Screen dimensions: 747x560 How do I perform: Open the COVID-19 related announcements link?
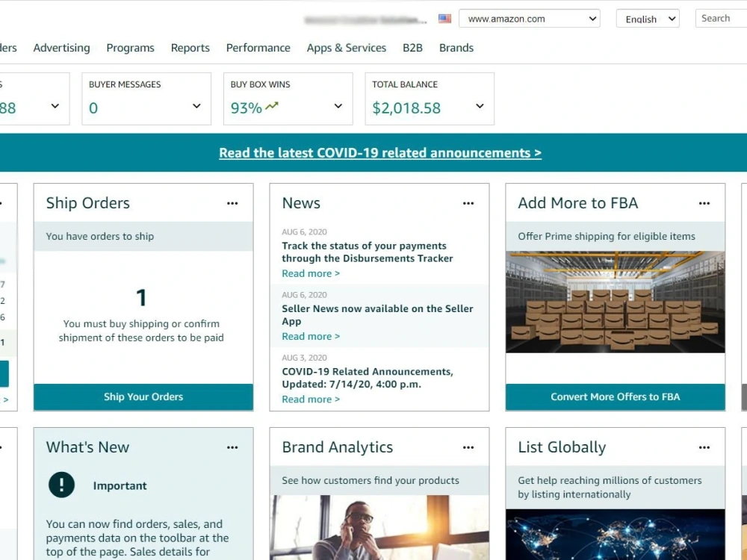(x=380, y=153)
